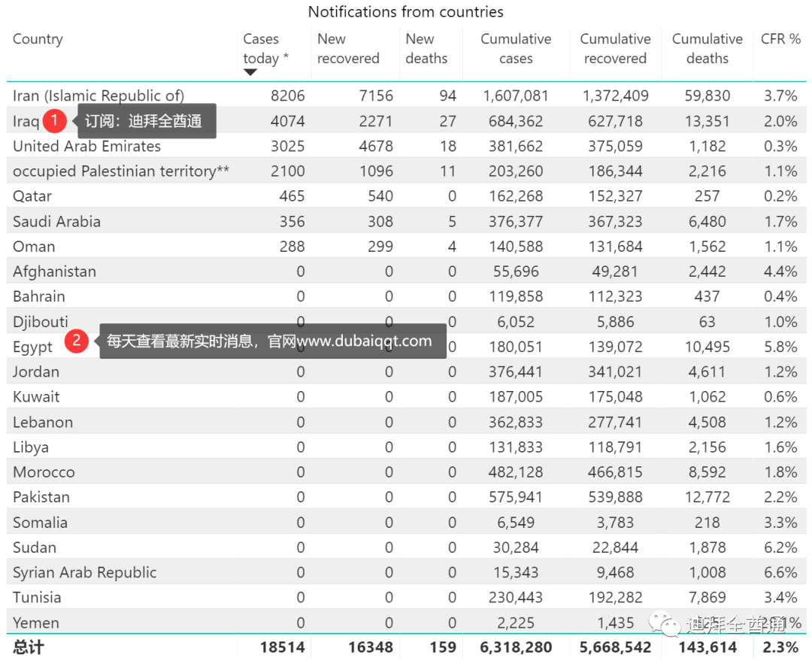Click Iran cumulative cases 1,607,081
Screen dimensions: 812x661
point(516,96)
